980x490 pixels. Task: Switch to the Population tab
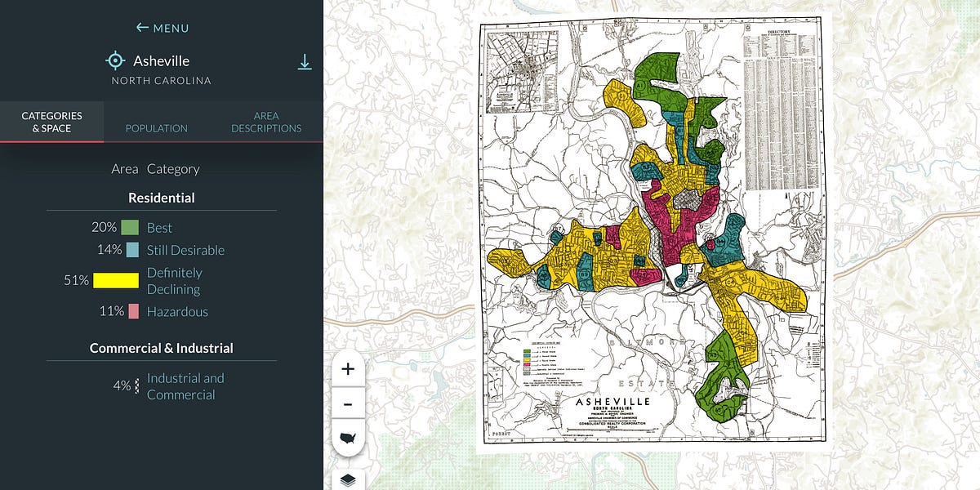pos(156,128)
